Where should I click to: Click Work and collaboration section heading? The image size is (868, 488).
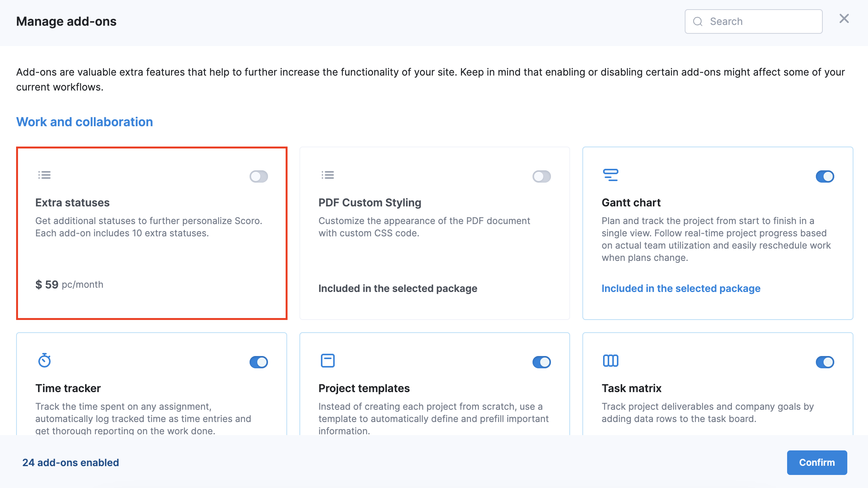click(x=84, y=122)
